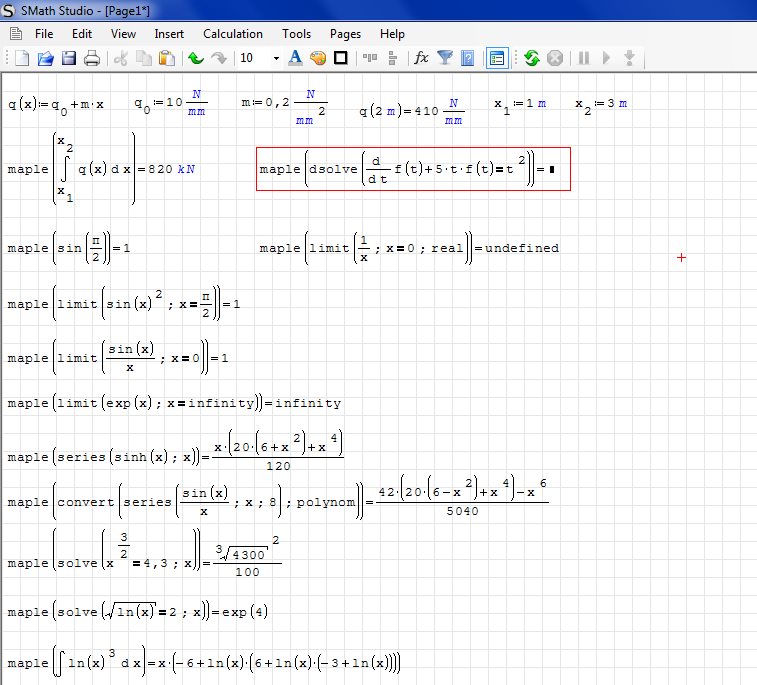
Task: Print the page with the printer icon
Action: click(91, 58)
